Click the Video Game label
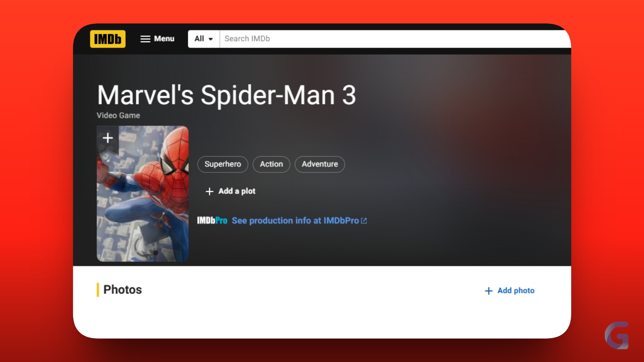Viewport: 644px width, 362px height. pos(118,115)
